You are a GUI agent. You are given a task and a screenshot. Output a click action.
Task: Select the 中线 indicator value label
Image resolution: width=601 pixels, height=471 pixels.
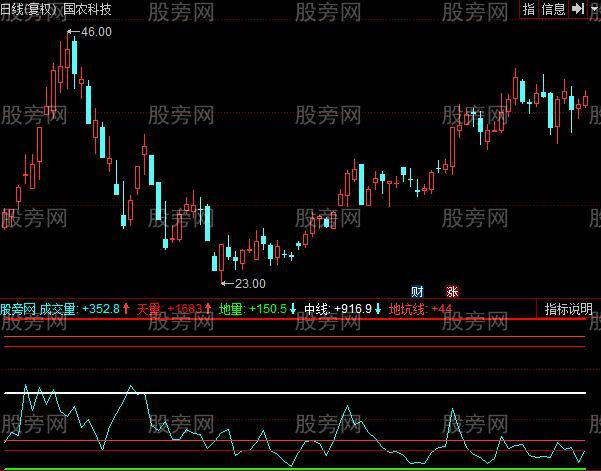[x=316, y=309]
